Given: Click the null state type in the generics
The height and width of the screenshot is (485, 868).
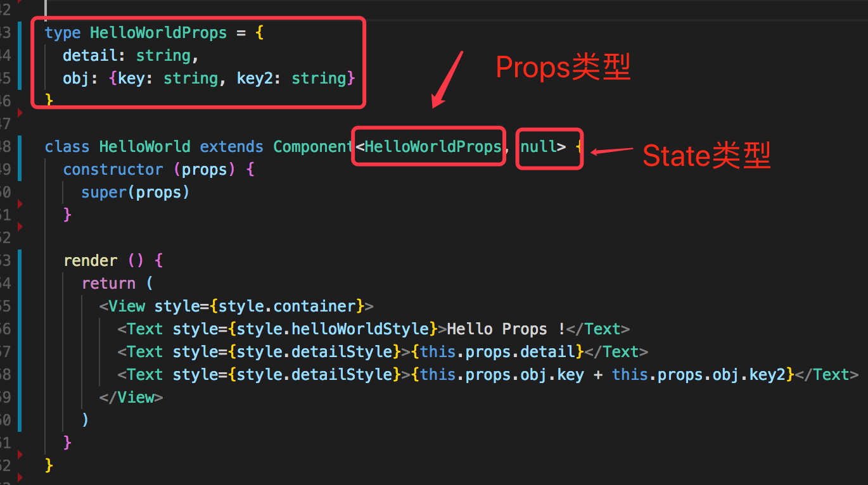Looking at the screenshot, I should tap(538, 147).
